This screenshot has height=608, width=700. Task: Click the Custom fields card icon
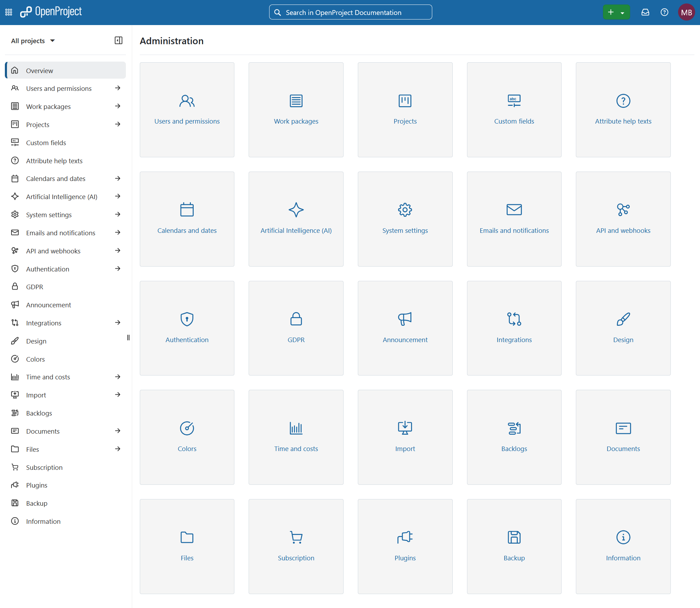pyautogui.click(x=514, y=101)
